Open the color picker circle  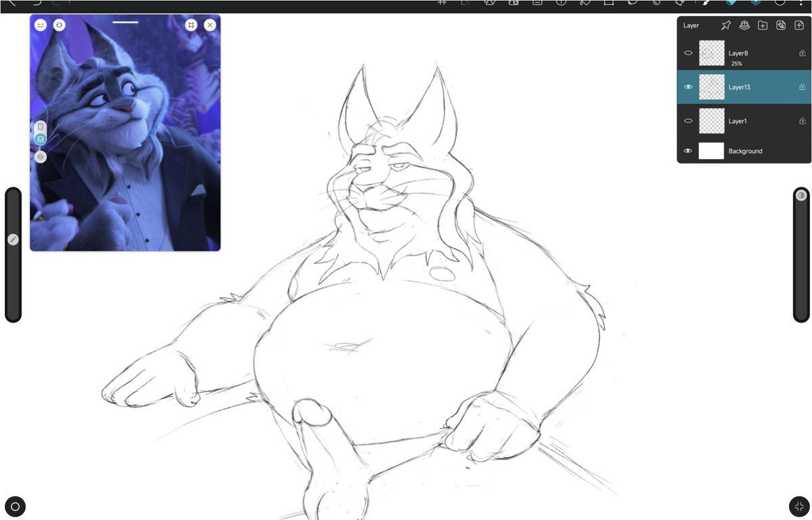[780, 3]
